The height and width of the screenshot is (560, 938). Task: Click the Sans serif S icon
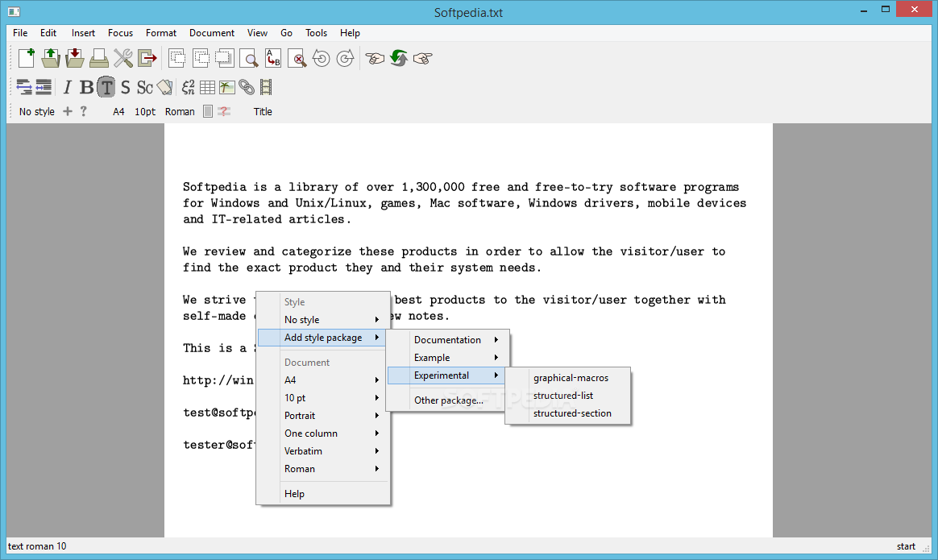(x=125, y=87)
